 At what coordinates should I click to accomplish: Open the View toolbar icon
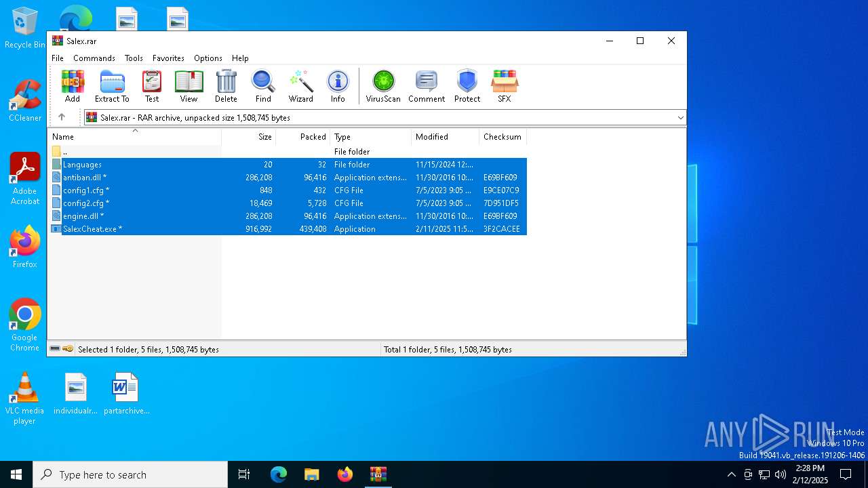(189, 86)
